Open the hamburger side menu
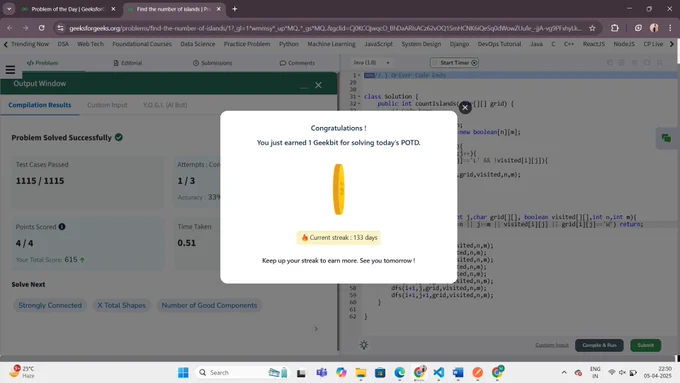Screen dimensions: 680x383 10,69
